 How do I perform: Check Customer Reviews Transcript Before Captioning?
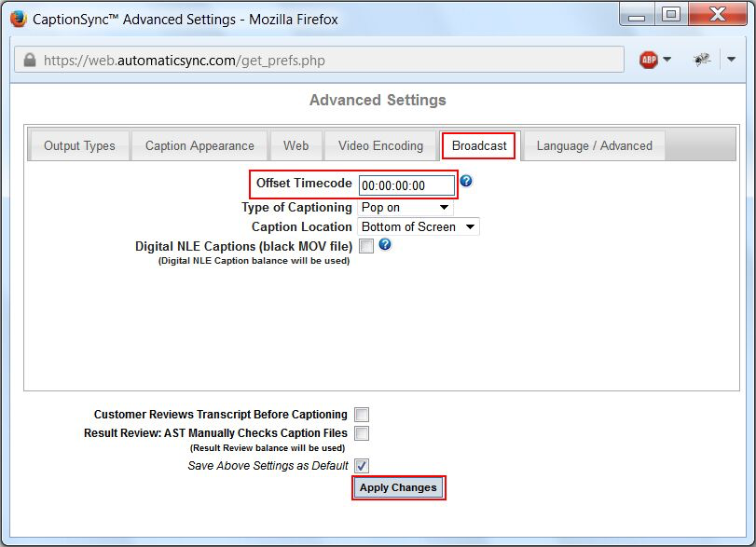[x=361, y=414]
